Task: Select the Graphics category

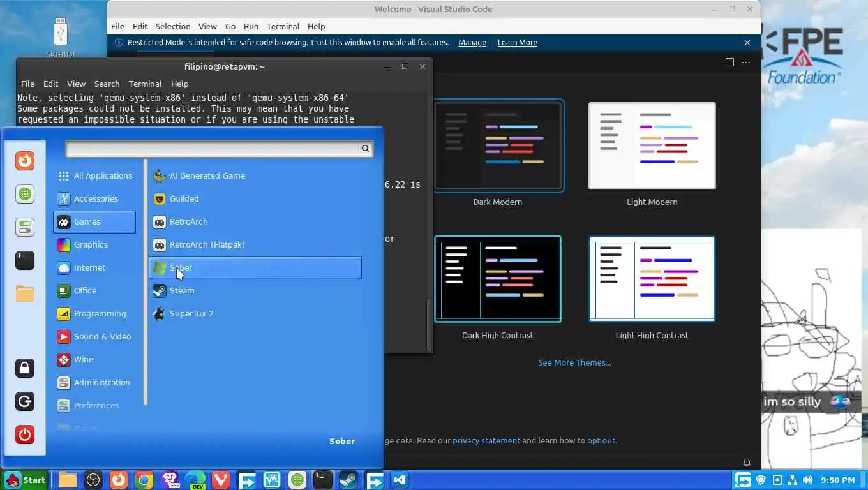Action: coord(94,245)
